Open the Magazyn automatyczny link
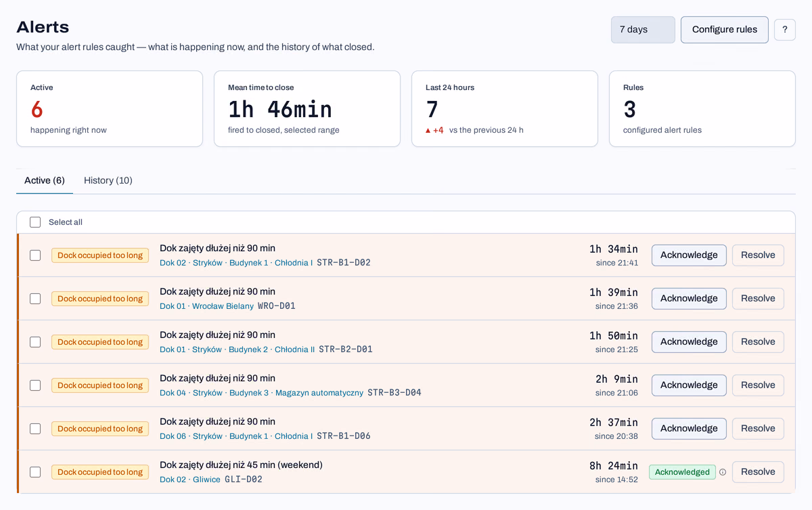Image resolution: width=812 pixels, height=510 pixels. 319,393
